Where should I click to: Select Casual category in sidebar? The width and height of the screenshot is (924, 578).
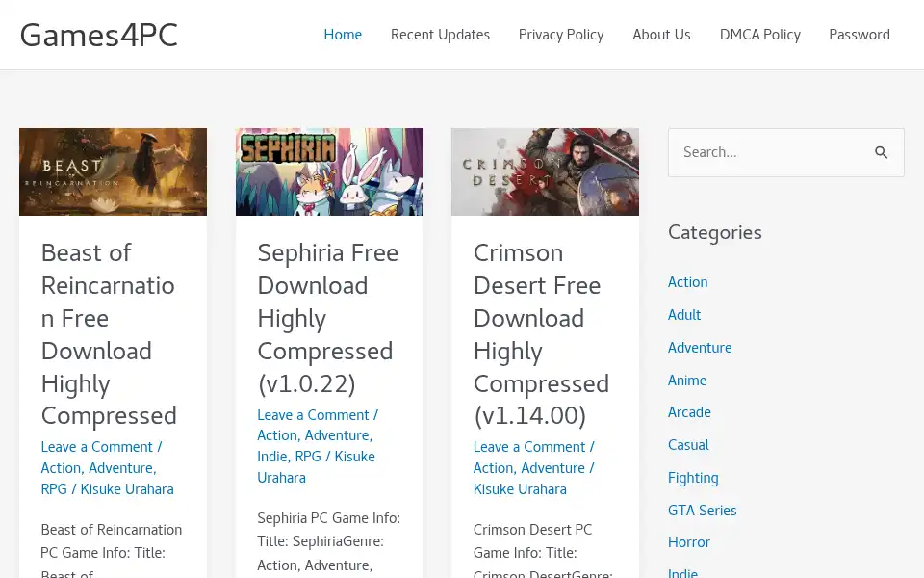point(688,445)
